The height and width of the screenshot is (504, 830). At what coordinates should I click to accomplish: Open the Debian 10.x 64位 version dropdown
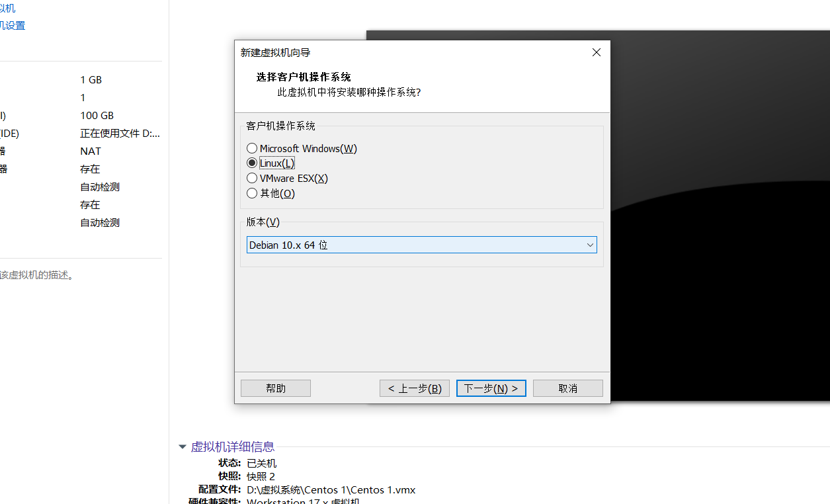click(x=589, y=245)
